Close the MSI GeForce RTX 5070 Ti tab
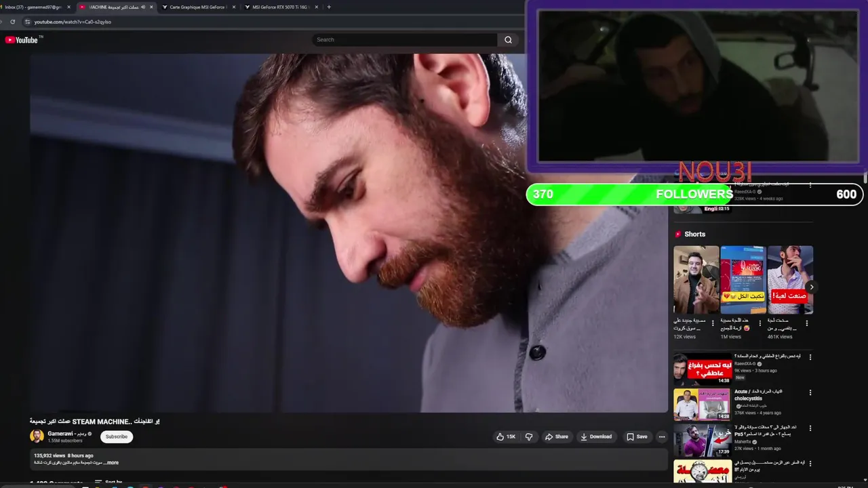 [317, 7]
